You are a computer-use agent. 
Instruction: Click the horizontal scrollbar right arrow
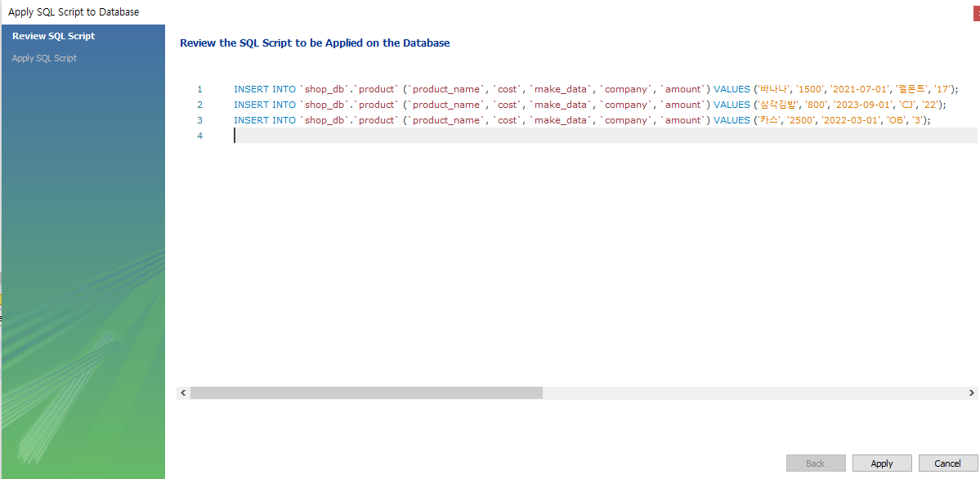(x=971, y=392)
